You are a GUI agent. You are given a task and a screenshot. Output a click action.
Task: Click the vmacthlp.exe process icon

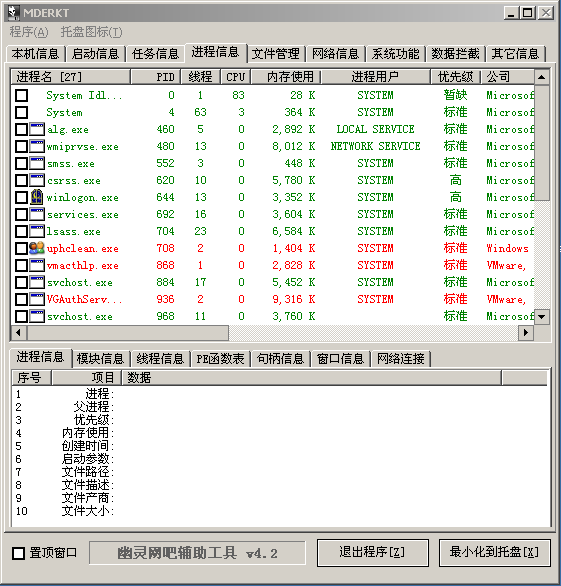pos(37,265)
